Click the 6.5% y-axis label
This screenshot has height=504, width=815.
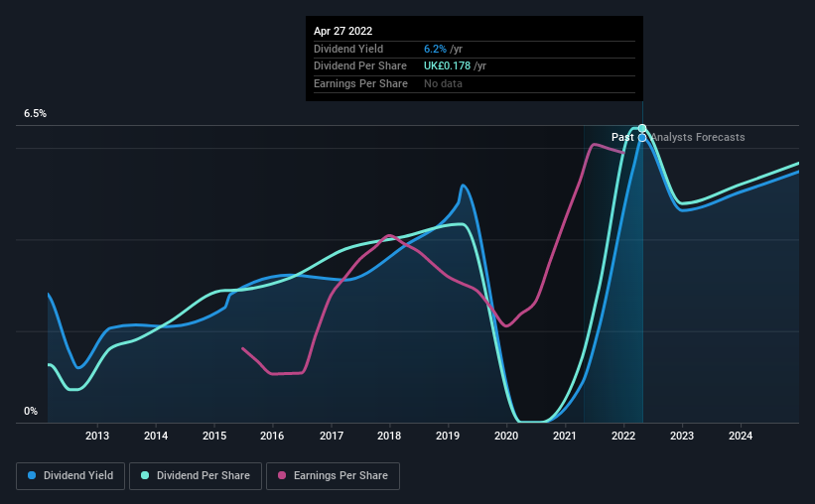(x=36, y=114)
